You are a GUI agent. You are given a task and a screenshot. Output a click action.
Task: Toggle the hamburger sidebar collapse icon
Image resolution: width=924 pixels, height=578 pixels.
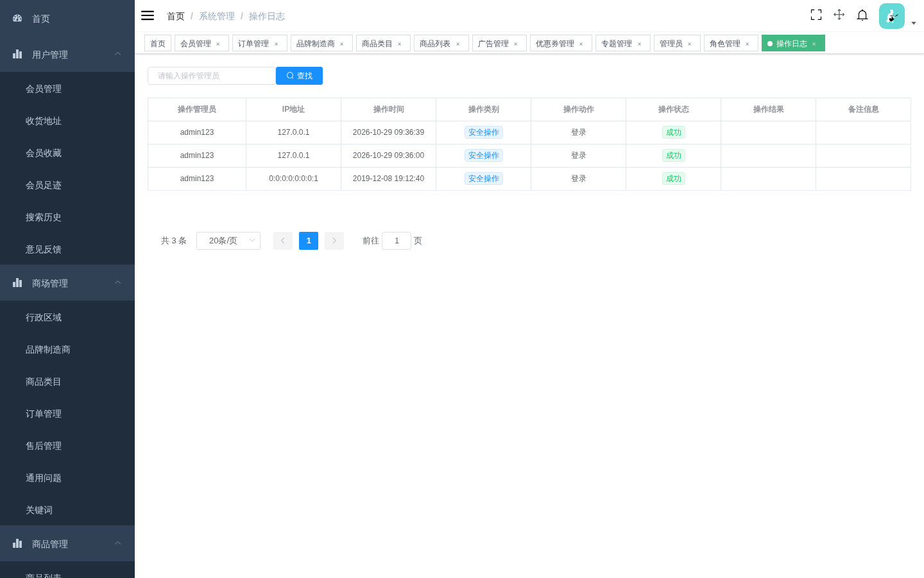point(148,15)
